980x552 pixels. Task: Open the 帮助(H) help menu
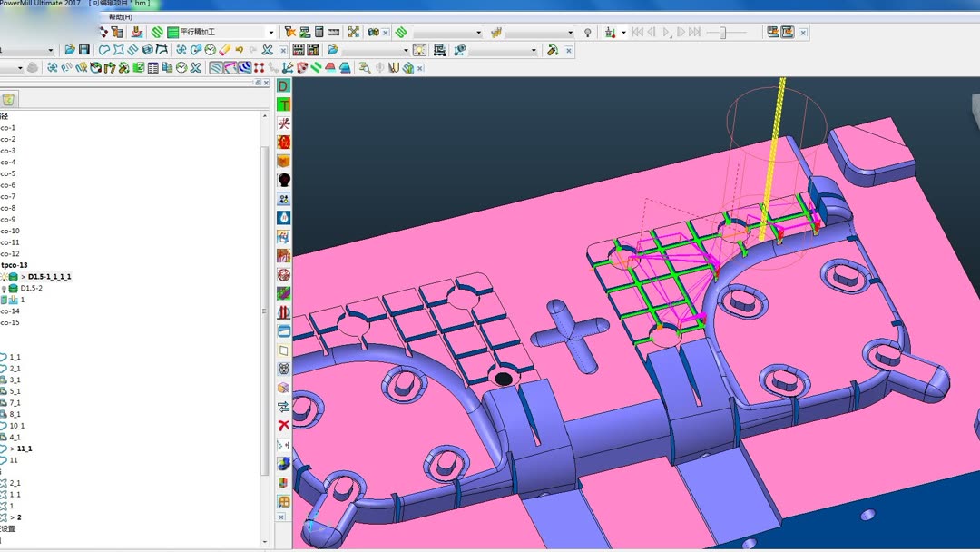pos(120,16)
